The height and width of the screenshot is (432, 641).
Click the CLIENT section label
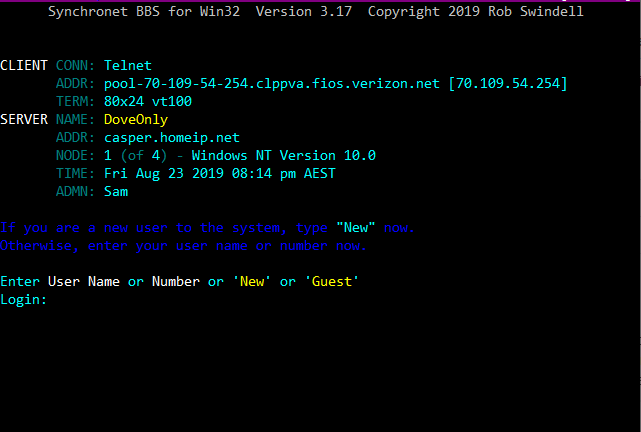click(24, 65)
